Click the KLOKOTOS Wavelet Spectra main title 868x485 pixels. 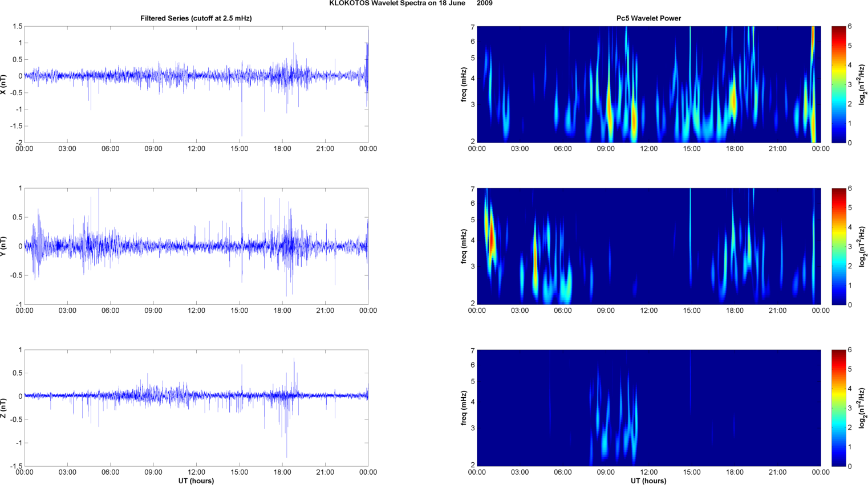coord(411,3)
